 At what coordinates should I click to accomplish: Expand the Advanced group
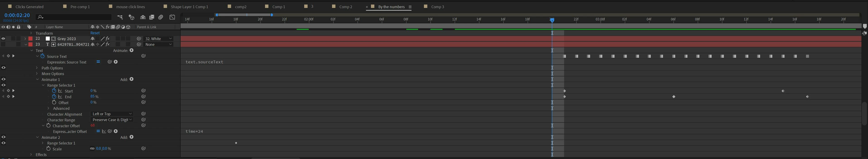click(48, 108)
